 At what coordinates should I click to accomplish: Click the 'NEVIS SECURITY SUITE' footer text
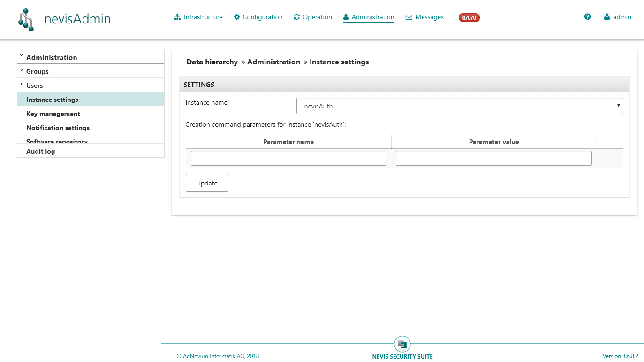click(x=402, y=357)
